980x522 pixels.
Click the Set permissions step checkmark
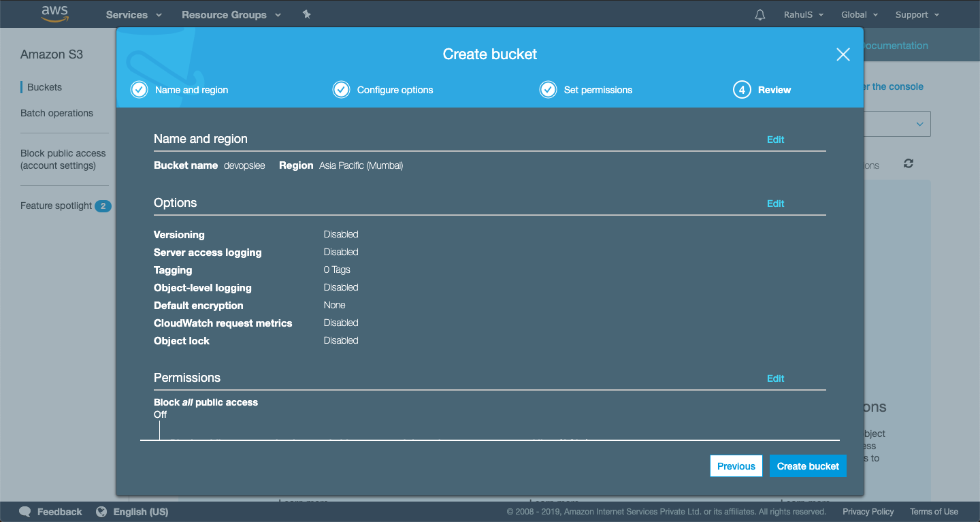click(548, 89)
